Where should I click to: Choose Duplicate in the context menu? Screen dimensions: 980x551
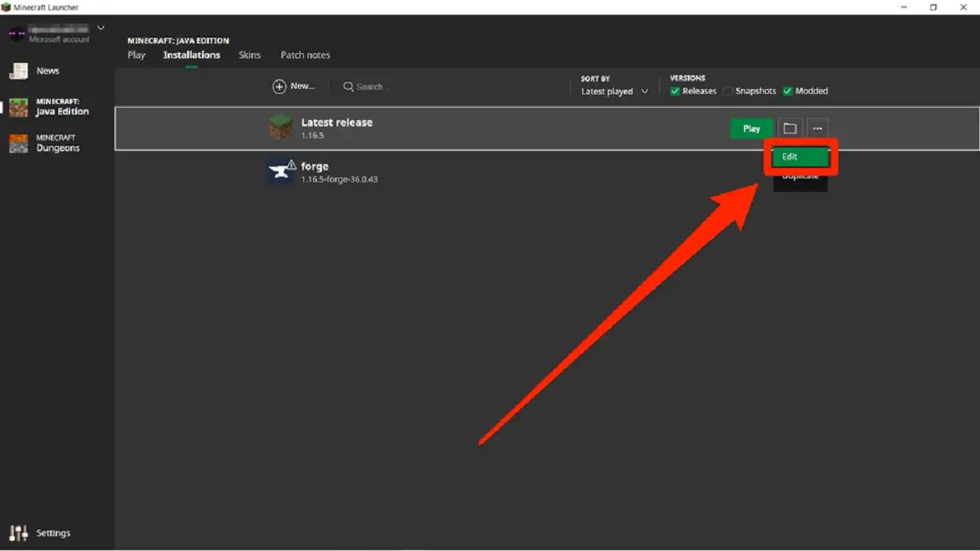pyautogui.click(x=800, y=178)
